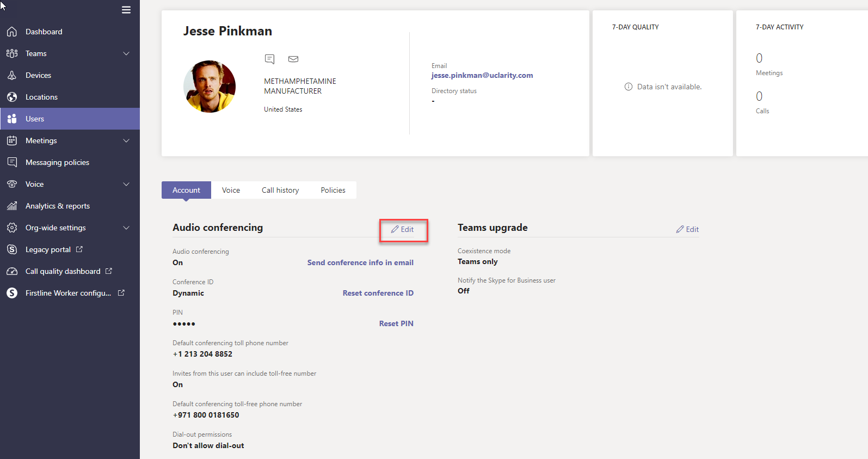Click the Messaging policies chat icon

point(12,162)
